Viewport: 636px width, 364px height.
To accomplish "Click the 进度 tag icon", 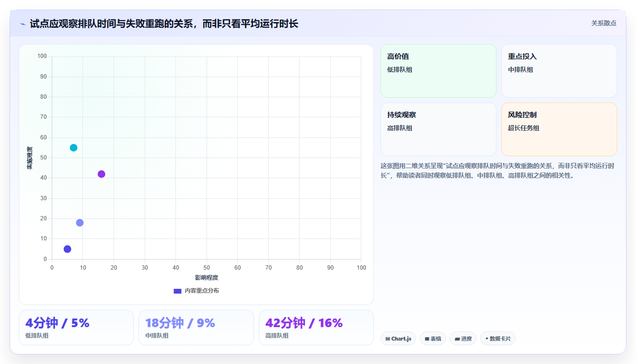I will (457, 339).
